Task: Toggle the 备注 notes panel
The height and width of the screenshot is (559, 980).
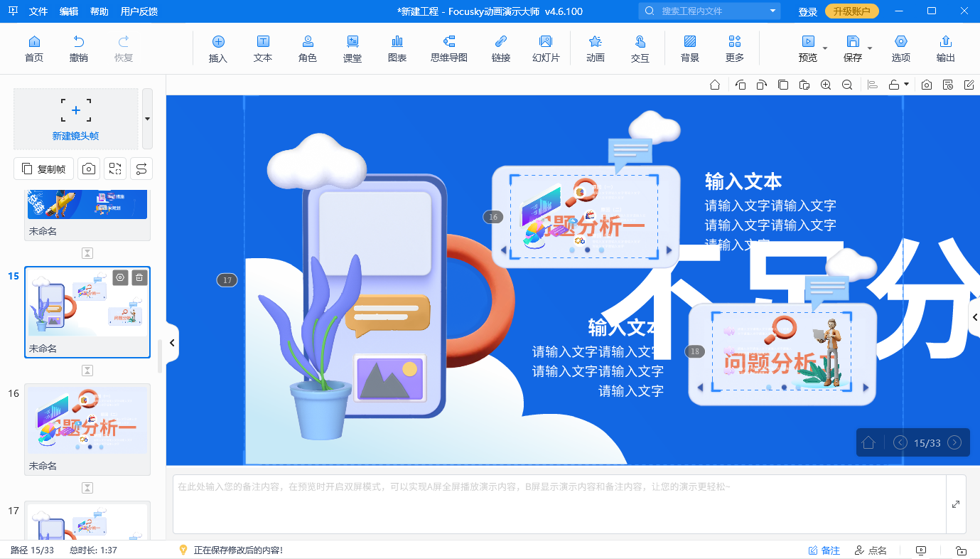Action: 824,550
